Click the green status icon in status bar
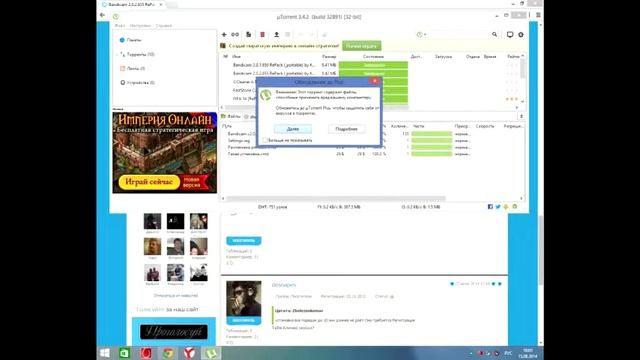This screenshot has height=360, width=640. (x=515, y=207)
